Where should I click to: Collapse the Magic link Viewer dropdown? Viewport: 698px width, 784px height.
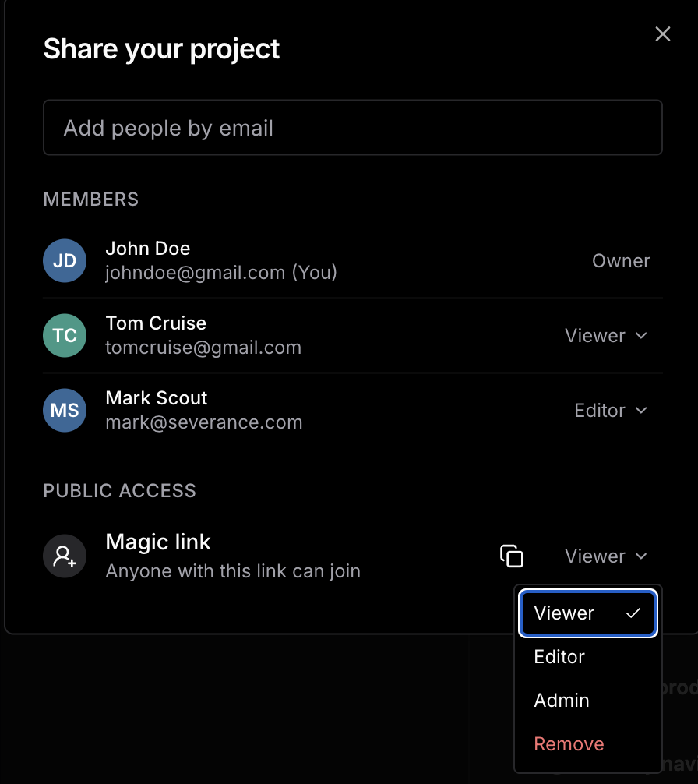605,556
